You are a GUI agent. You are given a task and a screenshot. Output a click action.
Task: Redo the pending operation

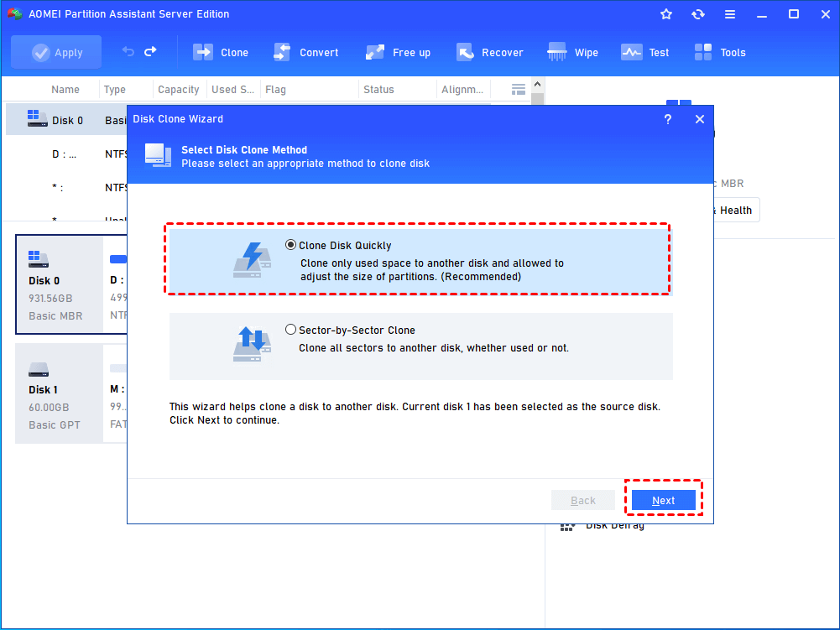(150, 51)
